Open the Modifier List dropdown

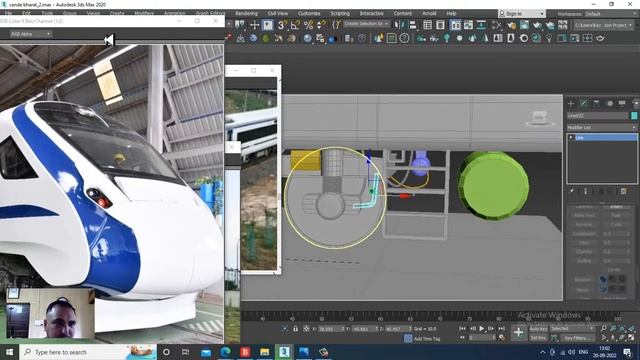coord(602,127)
